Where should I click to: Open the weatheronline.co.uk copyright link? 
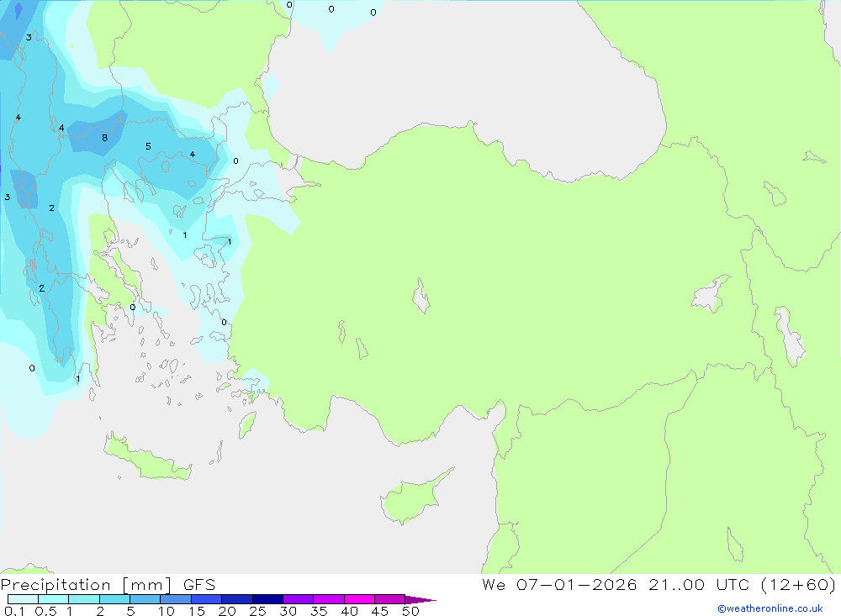pos(770,608)
